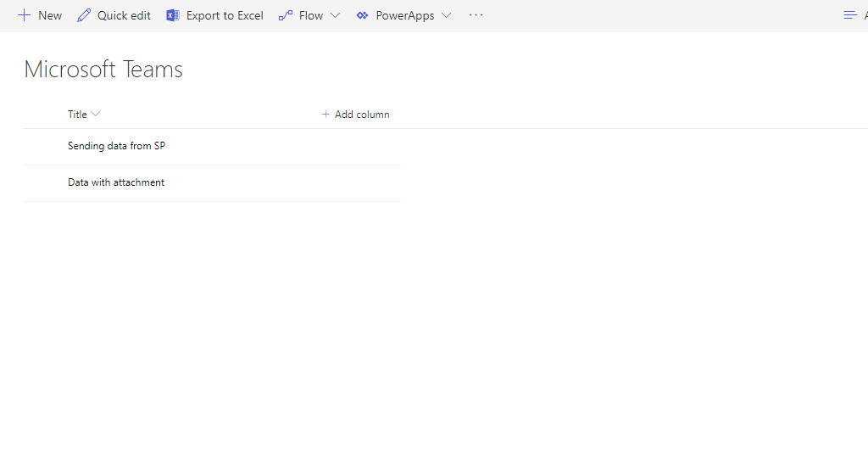Open view options icon at top right
The image size is (868, 476).
[850, 15]
